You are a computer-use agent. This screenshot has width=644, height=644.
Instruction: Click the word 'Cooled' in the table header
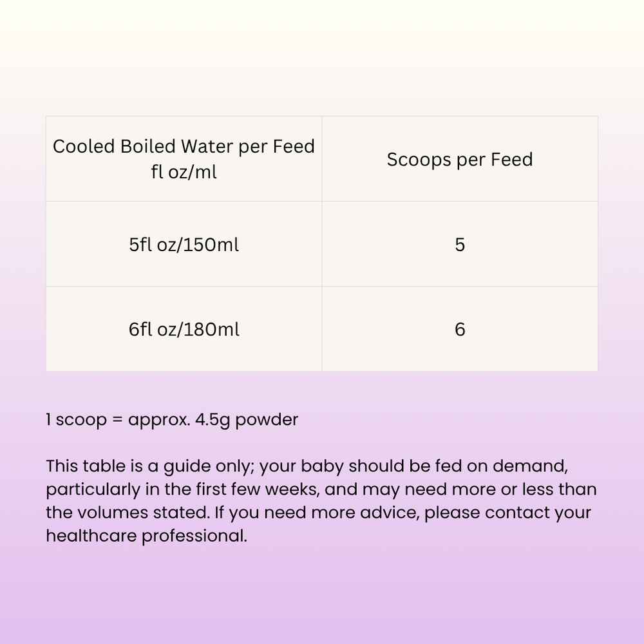pyautogui.click(x=84, y=146)
